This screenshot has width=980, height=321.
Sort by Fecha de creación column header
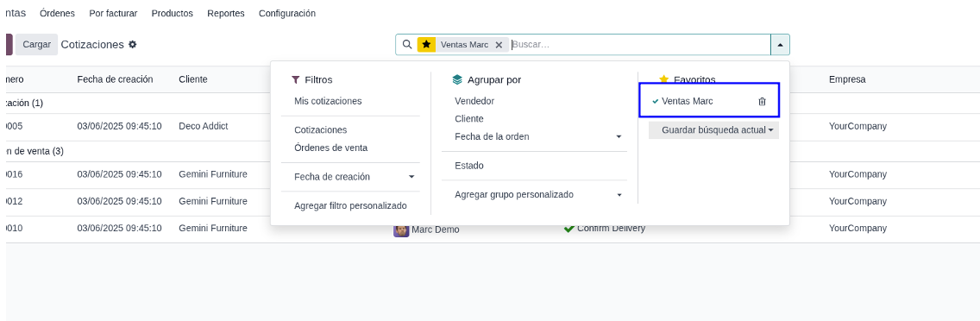click(115, 79)
